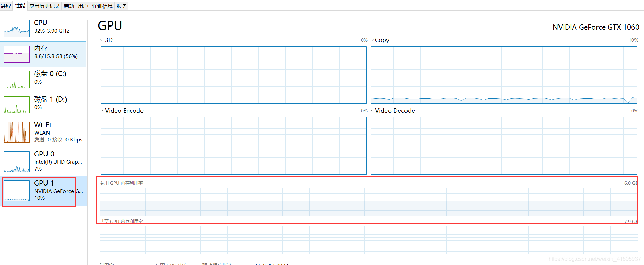Click the 专用 GPU 内存利用率 graph
The width and height of the screenshot is (644, 265).
[369, 202]
